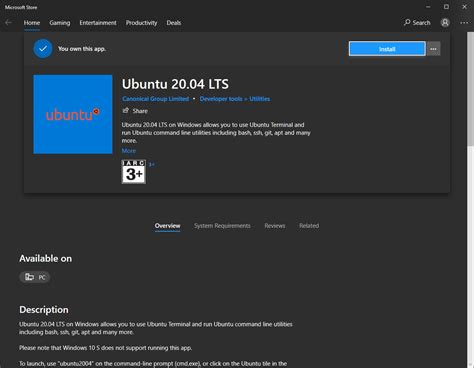Select the Overview tab
474x368 pixels.
(167, 226)
